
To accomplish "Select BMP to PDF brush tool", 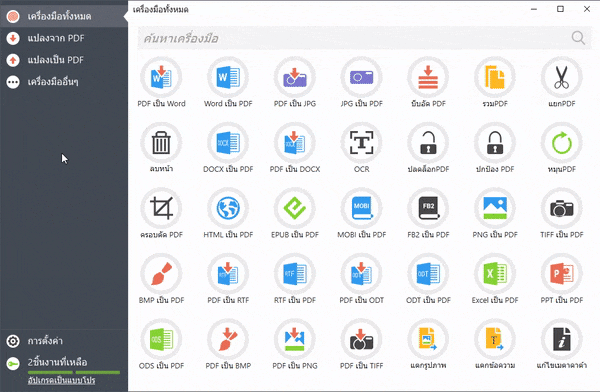I will tap(161, 274).
